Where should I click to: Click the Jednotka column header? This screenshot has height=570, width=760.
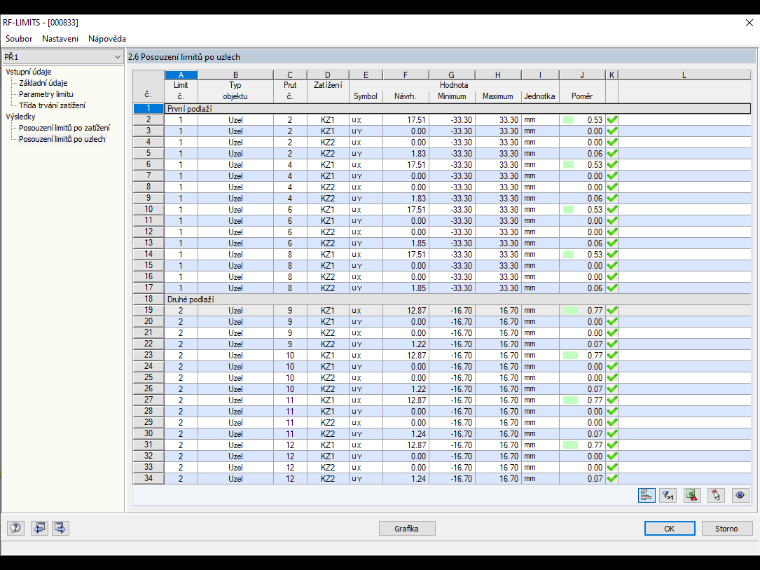(539, 96)
